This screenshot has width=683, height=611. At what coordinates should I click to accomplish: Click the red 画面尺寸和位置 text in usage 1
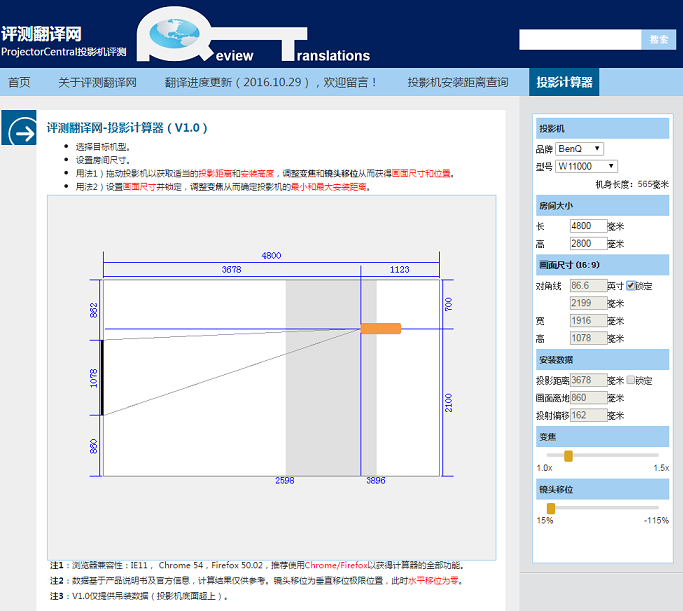click(421, 173)
